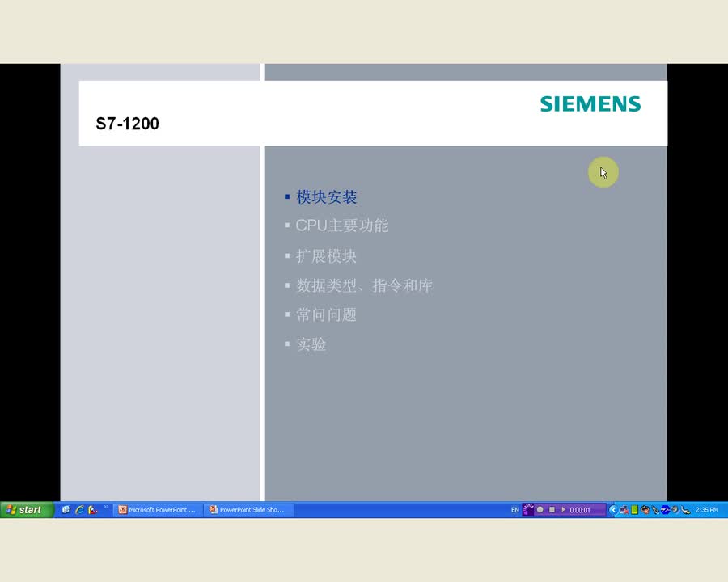Click the CPU主要功能 bullet item
728x582 pixels.
pos(341,226)
